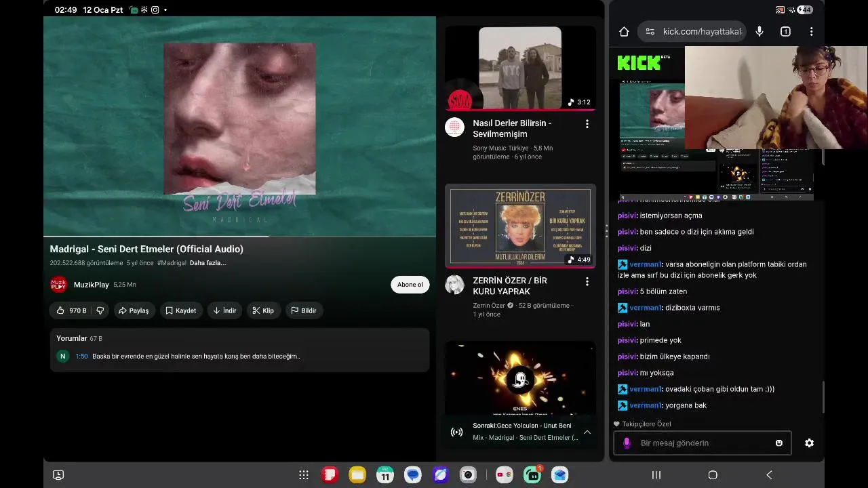868x488 pixels.
Task: Open Sony Music Türkiye channel avatar
Action: pos(454,127)
